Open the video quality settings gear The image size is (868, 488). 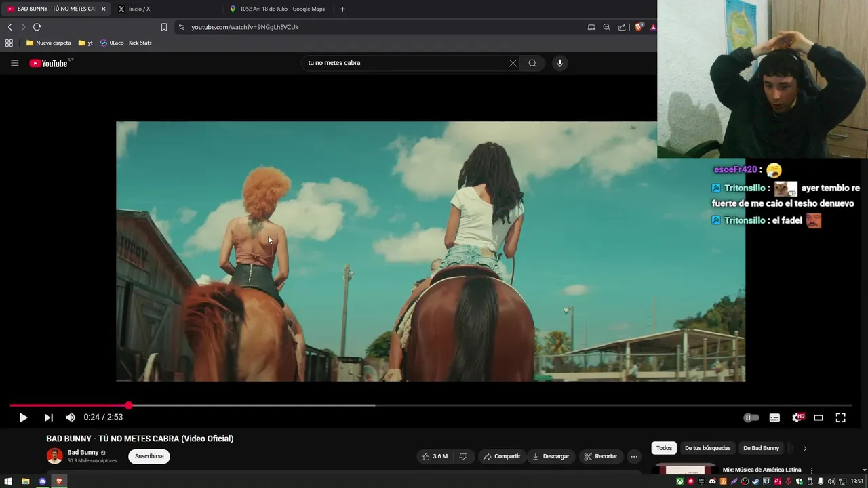[x=797, y=418]
